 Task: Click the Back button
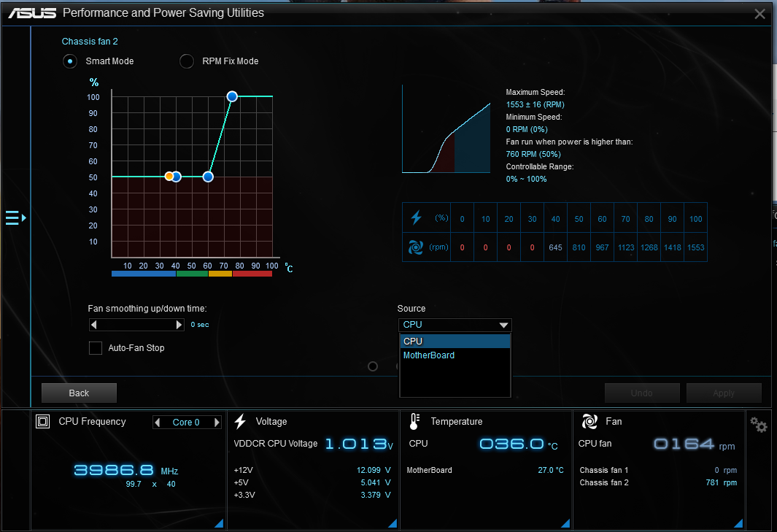tap(80, 393)
